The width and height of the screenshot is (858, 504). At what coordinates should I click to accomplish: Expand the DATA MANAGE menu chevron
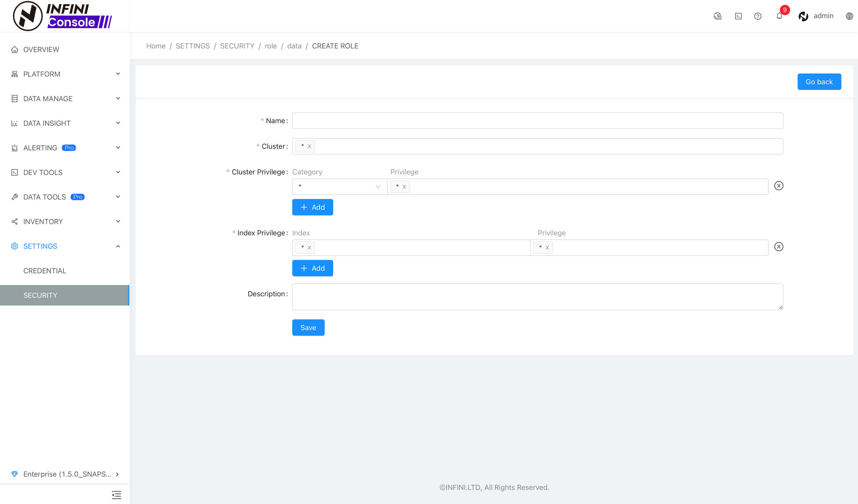coord(118,98)
